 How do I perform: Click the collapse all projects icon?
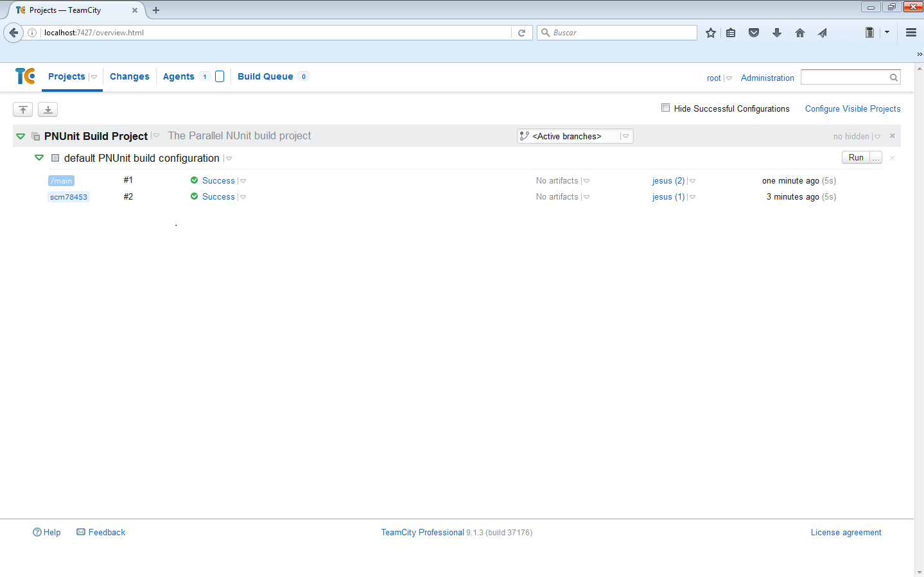point(23,110)
